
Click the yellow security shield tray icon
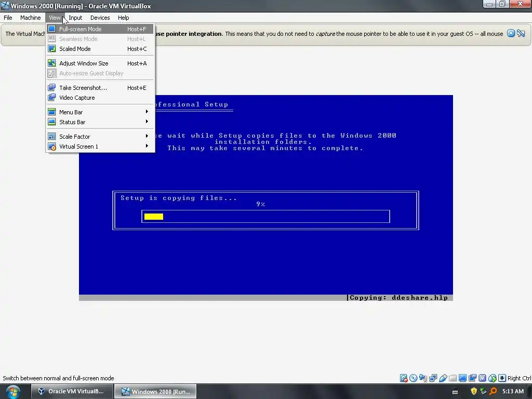(x=474, y=391)
